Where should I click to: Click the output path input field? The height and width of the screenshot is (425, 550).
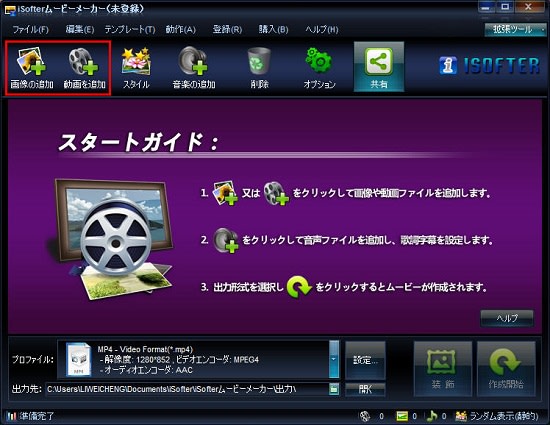coord(187,389)
